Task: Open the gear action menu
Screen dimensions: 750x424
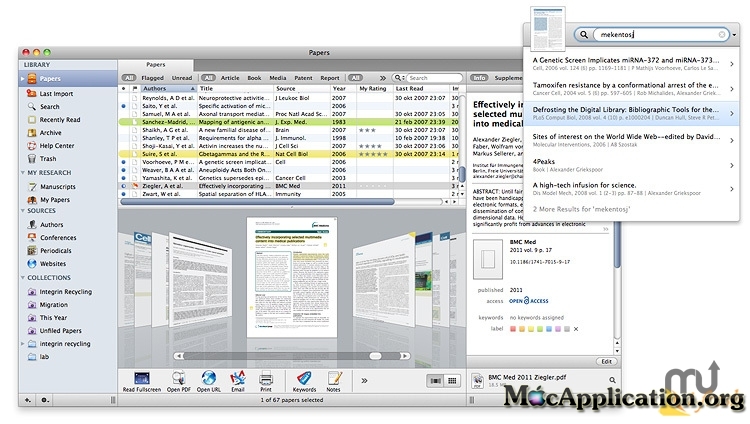Action: 44,400
